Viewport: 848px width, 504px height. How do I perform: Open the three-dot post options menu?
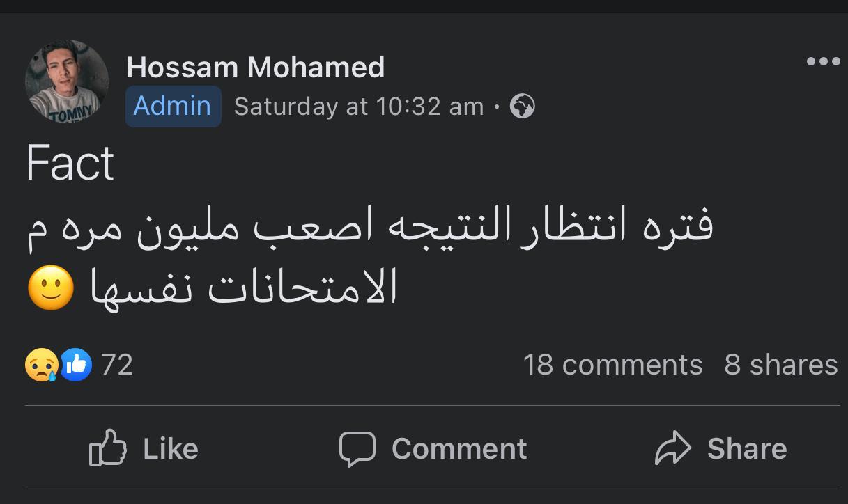point(823,61)
